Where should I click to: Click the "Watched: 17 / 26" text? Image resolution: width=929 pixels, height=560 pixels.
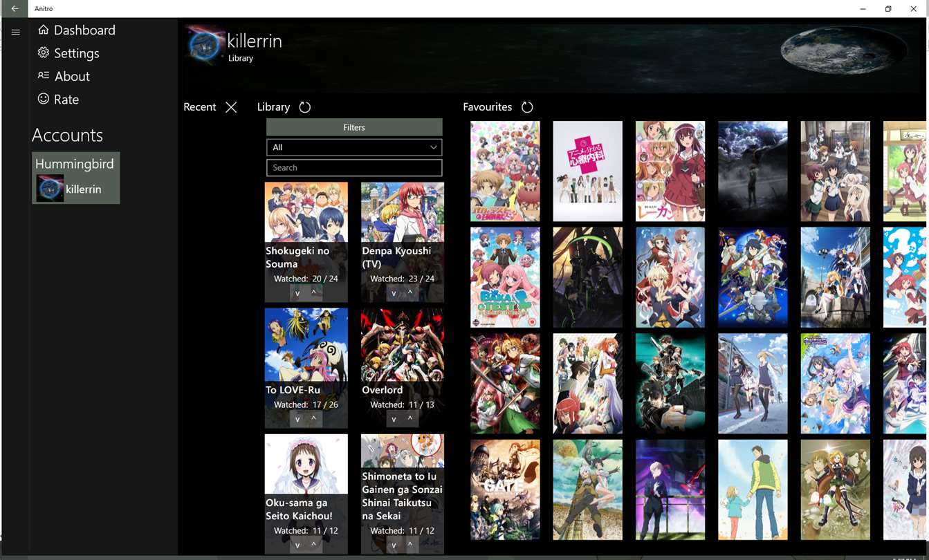pyautogui.click(x=306, y=404)
